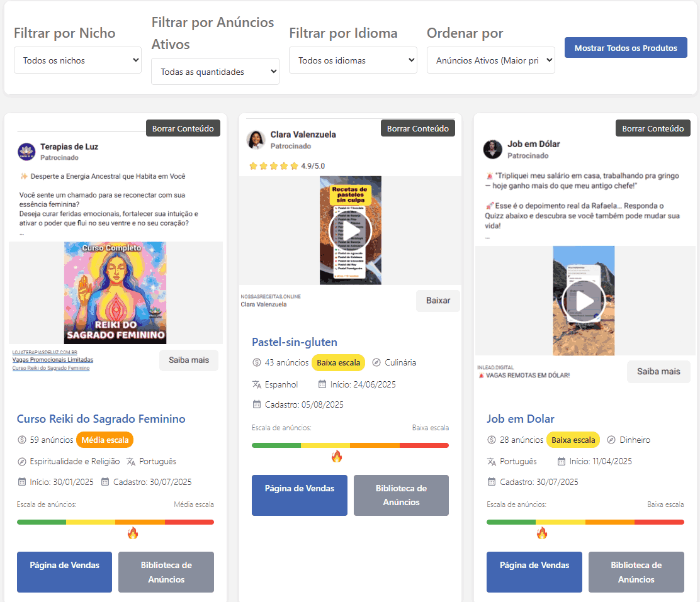Open the Filtrar por Nicho dropdown
The height and width of the screenshot is (602, 700).
click(77, 60)
